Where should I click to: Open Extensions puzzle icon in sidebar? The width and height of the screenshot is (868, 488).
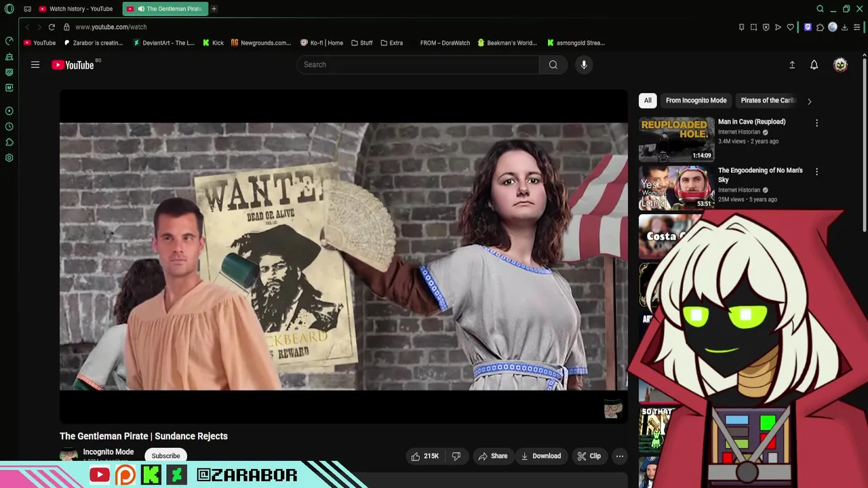coord(9,142)
